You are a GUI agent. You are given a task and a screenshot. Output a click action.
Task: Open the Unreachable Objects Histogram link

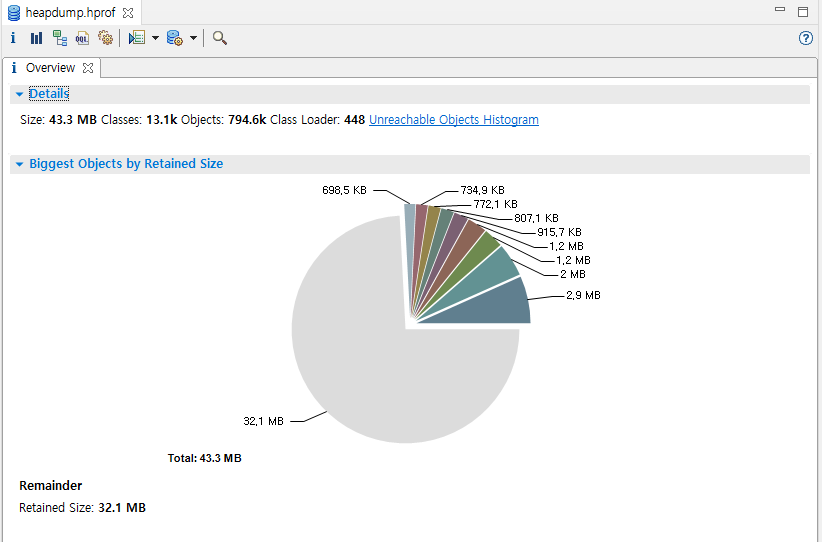click(x=453, y=120)
